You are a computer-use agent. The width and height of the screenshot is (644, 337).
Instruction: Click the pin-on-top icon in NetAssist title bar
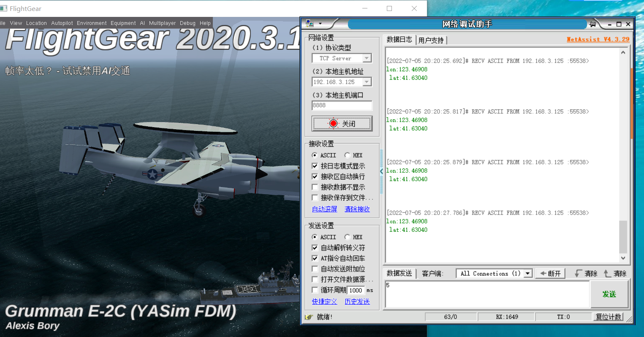(x=593, y=24)
